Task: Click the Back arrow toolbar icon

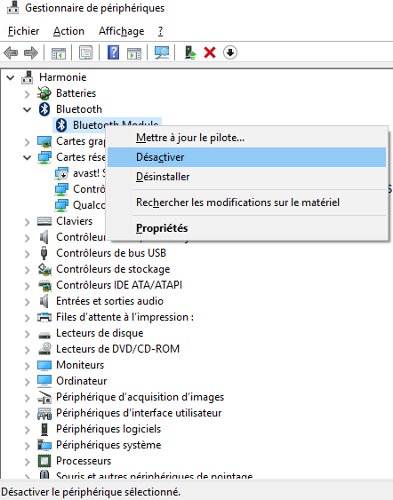Action: tap(11, 53)
